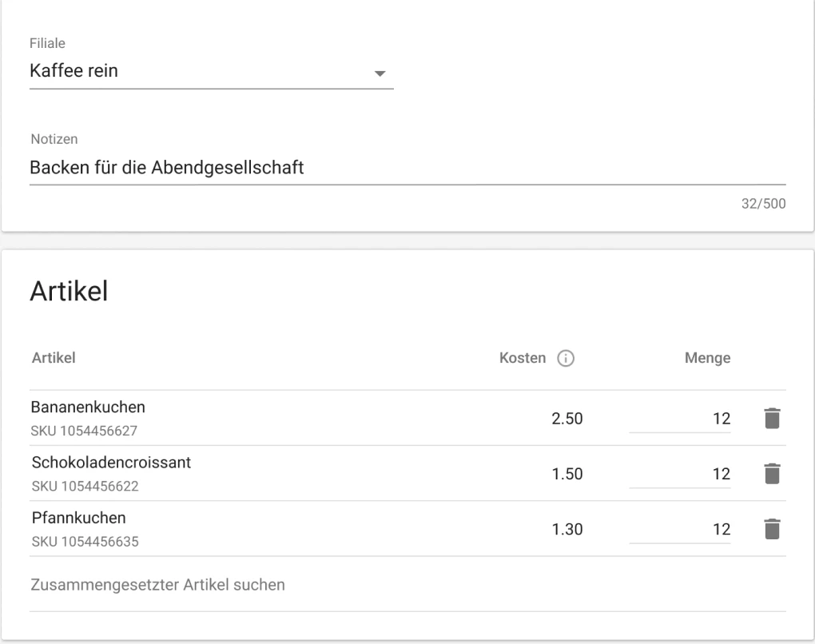Delete the Bananenkuchen article row
Image resolution: width=815 pixels, height=644 pixels.
click(x=772, y=417)
